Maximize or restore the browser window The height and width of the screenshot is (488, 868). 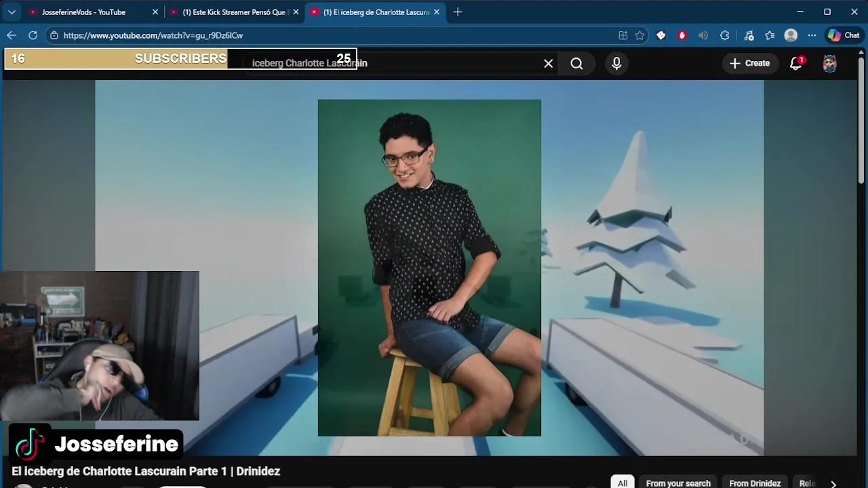coord(827,12)
